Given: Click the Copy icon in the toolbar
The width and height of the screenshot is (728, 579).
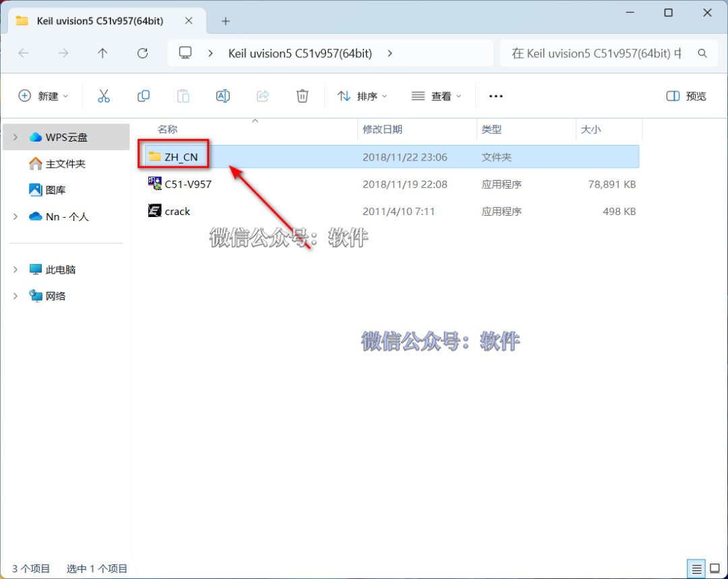Looking at the screenshot, I should [143, 96].
